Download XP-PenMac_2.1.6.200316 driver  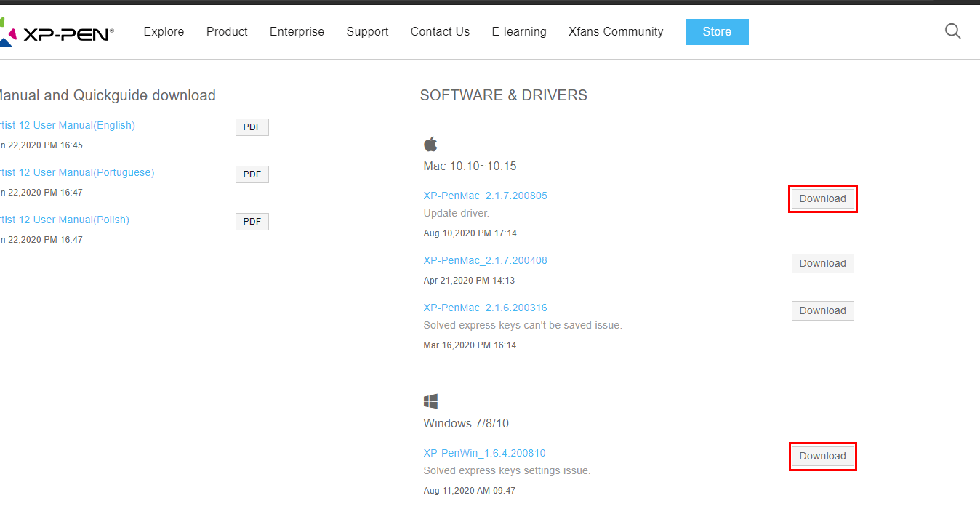822,310
